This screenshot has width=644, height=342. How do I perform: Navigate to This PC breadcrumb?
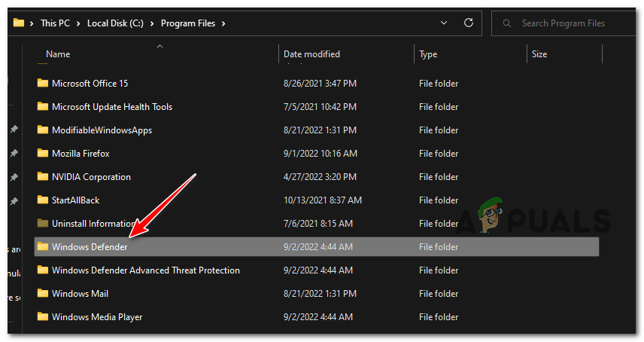56,23
